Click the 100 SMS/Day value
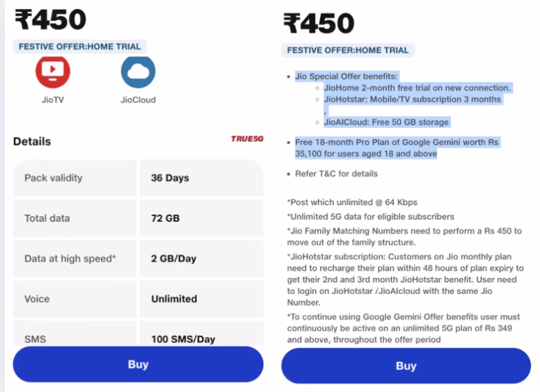The image size is (540, 392). tap(183, 340)
